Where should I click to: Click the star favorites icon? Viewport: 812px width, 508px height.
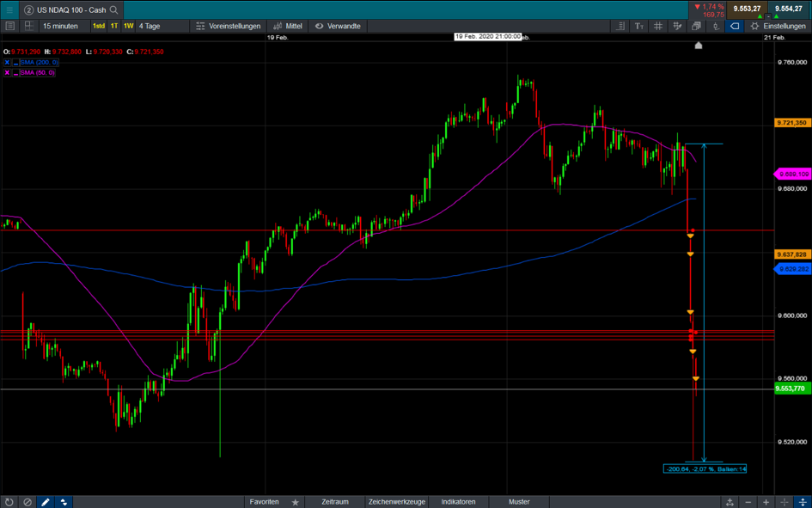point(296,502)
